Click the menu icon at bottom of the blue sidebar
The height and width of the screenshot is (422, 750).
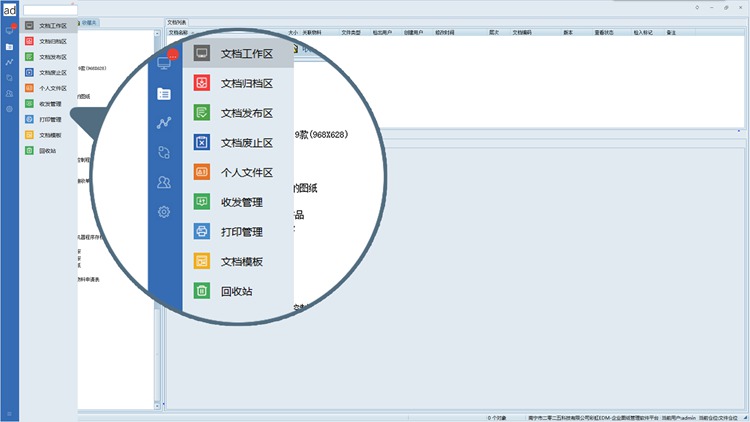click(x=10, y=413)
